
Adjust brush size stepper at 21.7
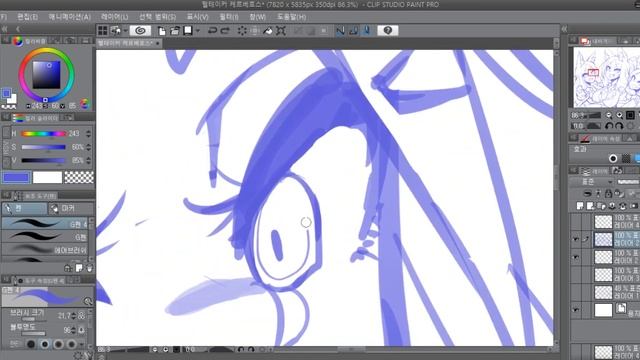74,316
